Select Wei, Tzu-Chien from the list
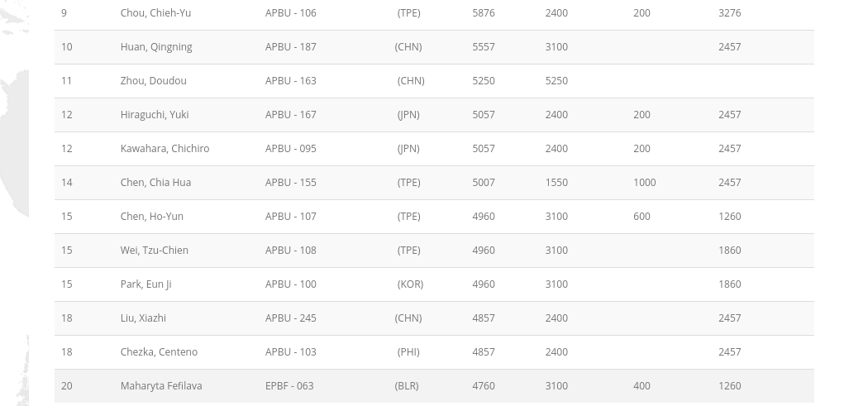The width and height of the screenshot is (868, 406). click(155, 251)
